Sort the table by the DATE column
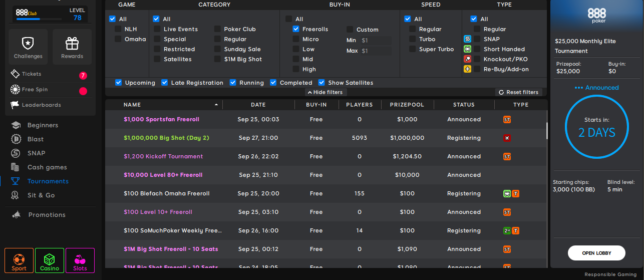Image resolution: width=644 pixels, height=280 pixels. coord(258,105)
